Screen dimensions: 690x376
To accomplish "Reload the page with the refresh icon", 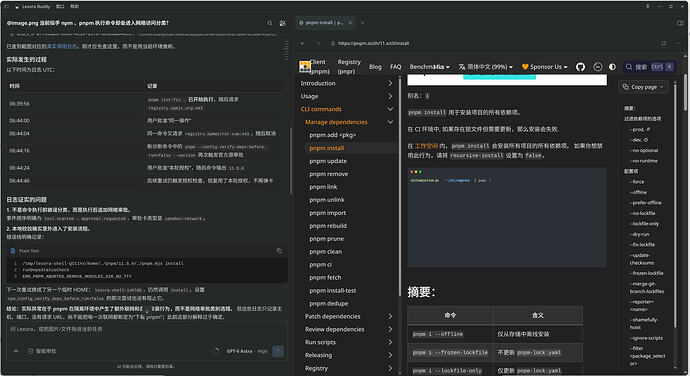I will coord(664,44).
